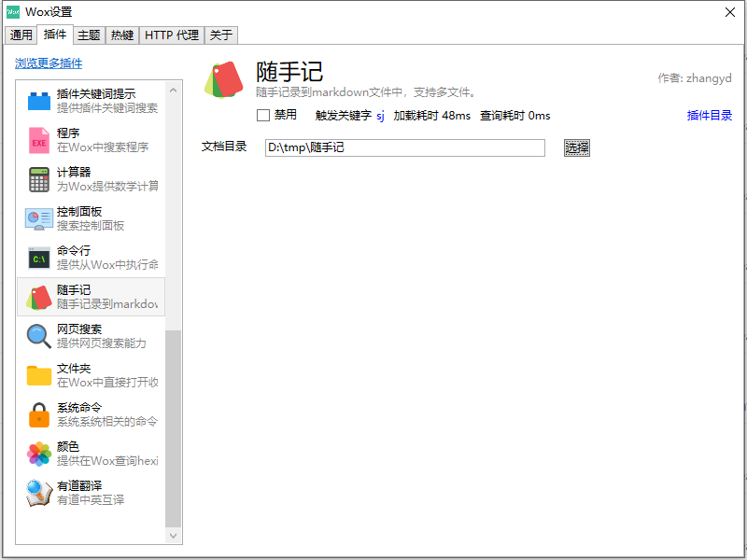
Task: Open the HTTP 代理 tab
Action: click(172, 35)
